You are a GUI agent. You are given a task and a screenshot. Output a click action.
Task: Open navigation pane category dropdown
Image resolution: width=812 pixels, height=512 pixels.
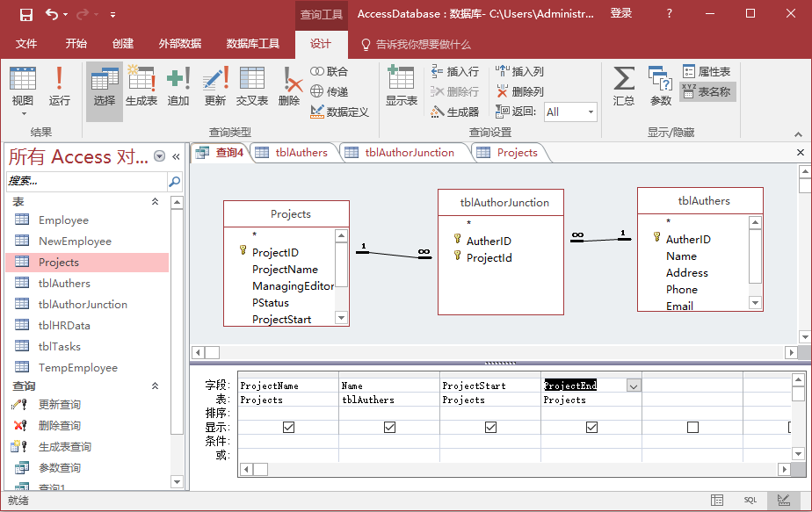tap(160, 156)
